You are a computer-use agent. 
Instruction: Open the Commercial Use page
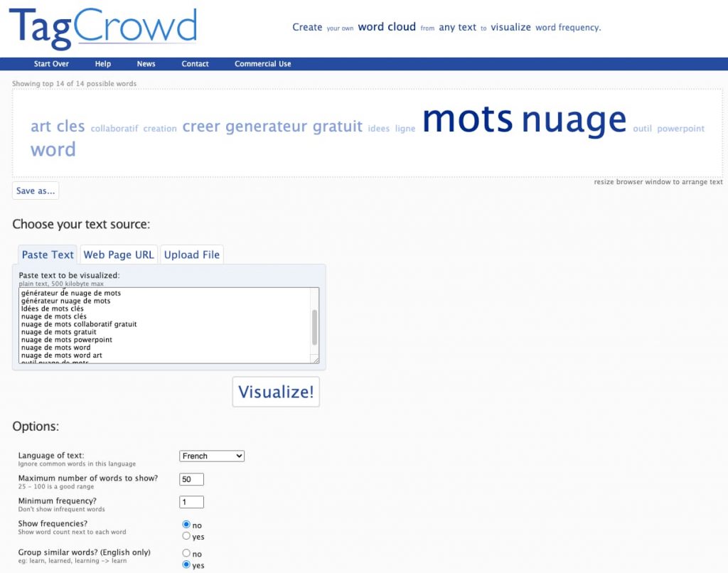(x=262, y=63)
